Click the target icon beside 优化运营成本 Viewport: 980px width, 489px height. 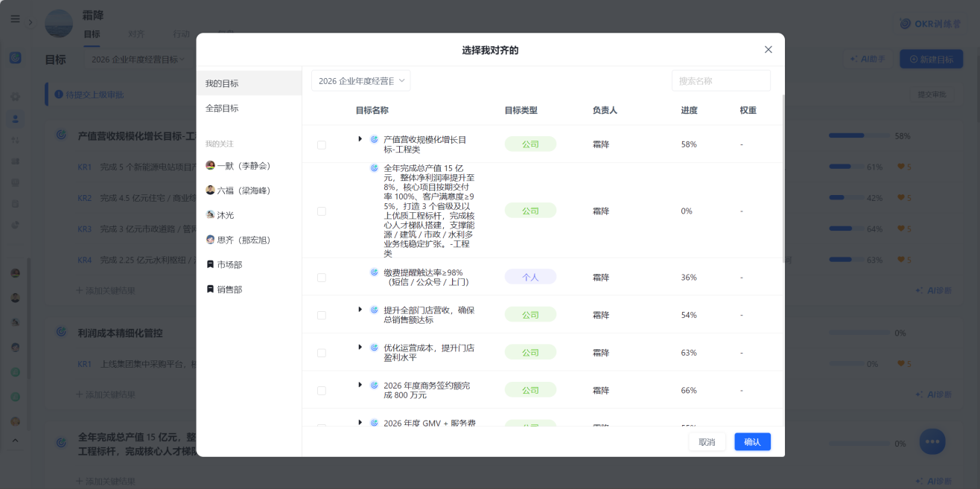click(x=375, y=348)
